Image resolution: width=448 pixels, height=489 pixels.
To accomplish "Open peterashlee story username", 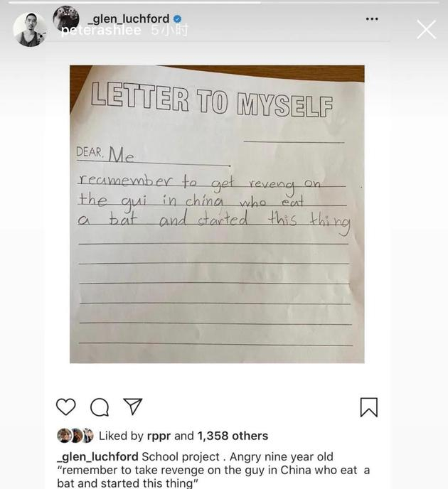I will [101, 31].
